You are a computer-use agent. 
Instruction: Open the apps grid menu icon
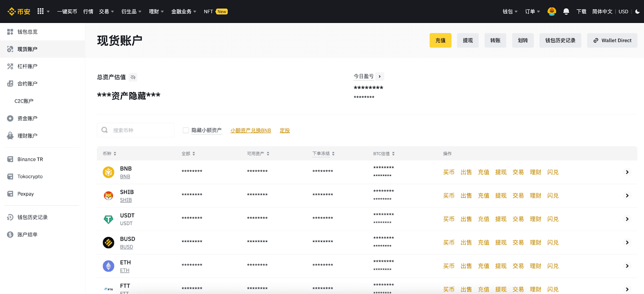(41, 11)
